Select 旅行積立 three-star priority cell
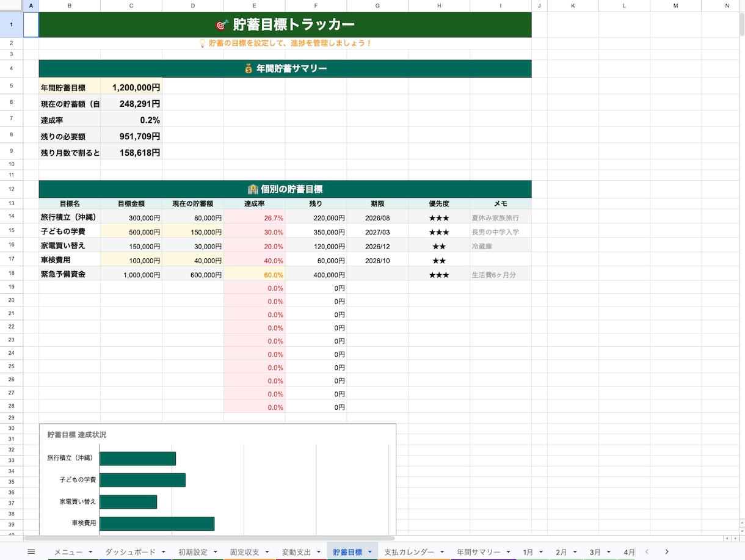The height and width of the screenshot is (560, 745). tap(439, 217)
